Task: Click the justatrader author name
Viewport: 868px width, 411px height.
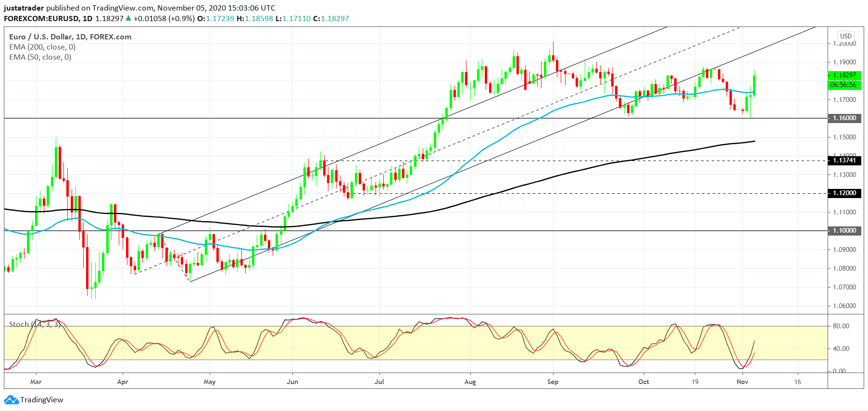Action: (24, 8)
